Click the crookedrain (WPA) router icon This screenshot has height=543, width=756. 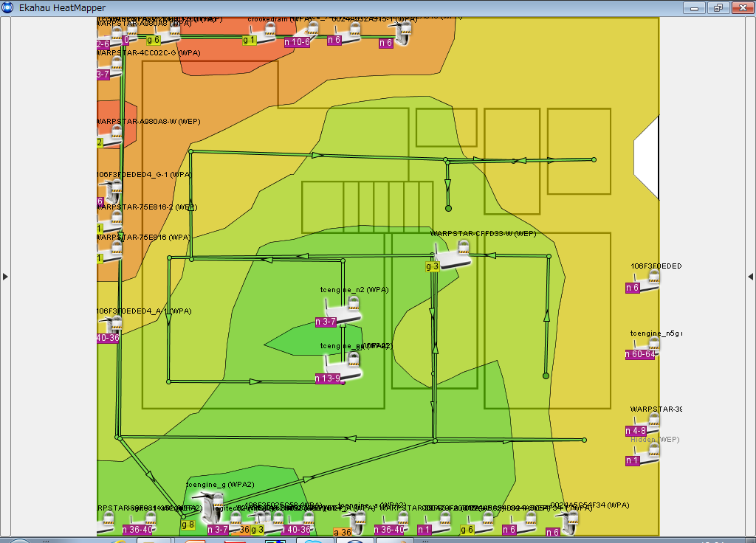(264, 32)
